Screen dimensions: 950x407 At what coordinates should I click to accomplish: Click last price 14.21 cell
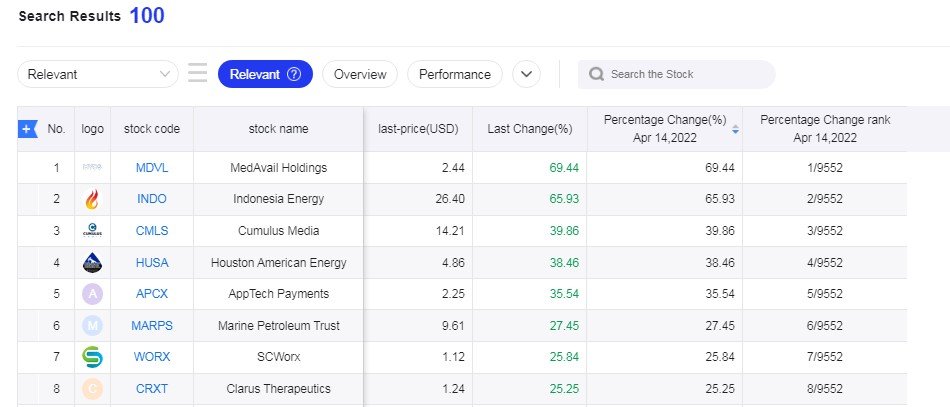pyautogui.click(x=418, y=231)
